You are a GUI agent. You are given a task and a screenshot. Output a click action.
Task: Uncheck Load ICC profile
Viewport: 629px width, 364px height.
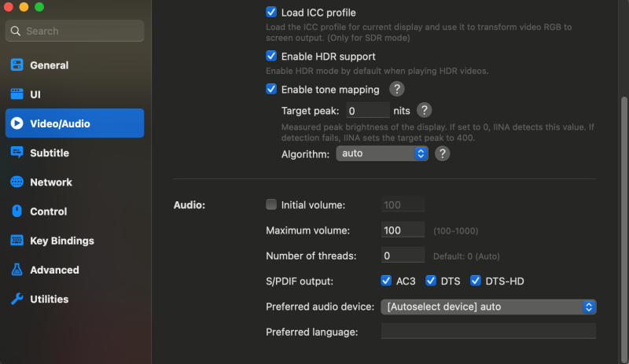271,12
